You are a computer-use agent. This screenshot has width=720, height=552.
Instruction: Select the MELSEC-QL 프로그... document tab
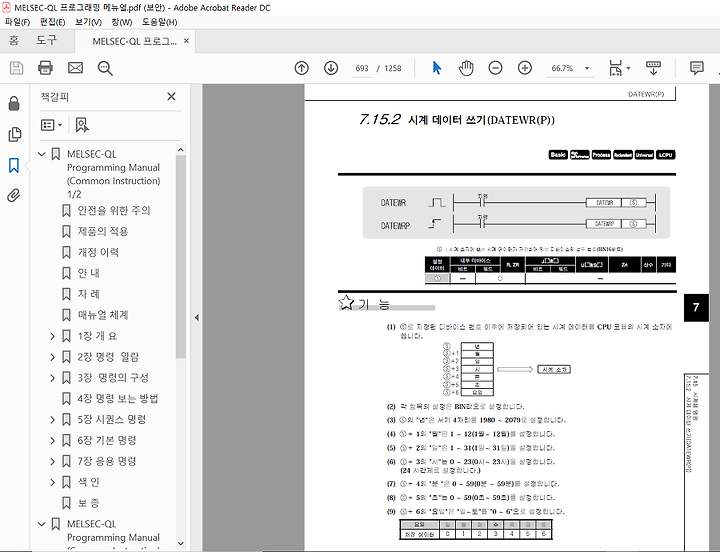click(134, 41)
